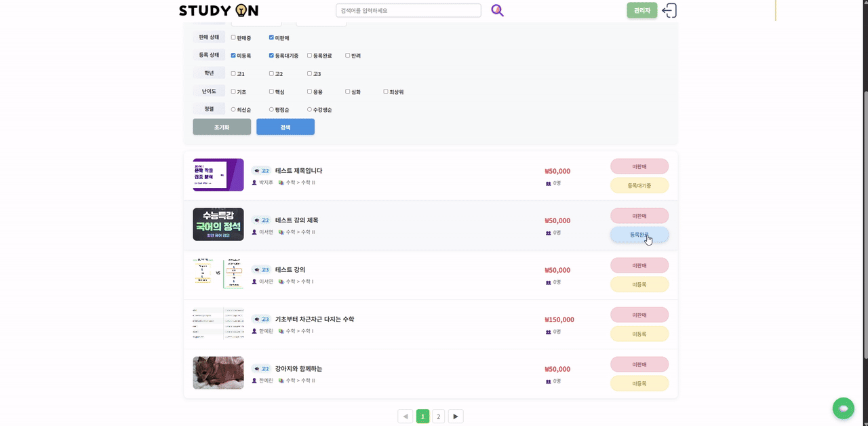Check the 최상위 difficulty checkbox
Screen dimensions: 868x426
[386, 92]
